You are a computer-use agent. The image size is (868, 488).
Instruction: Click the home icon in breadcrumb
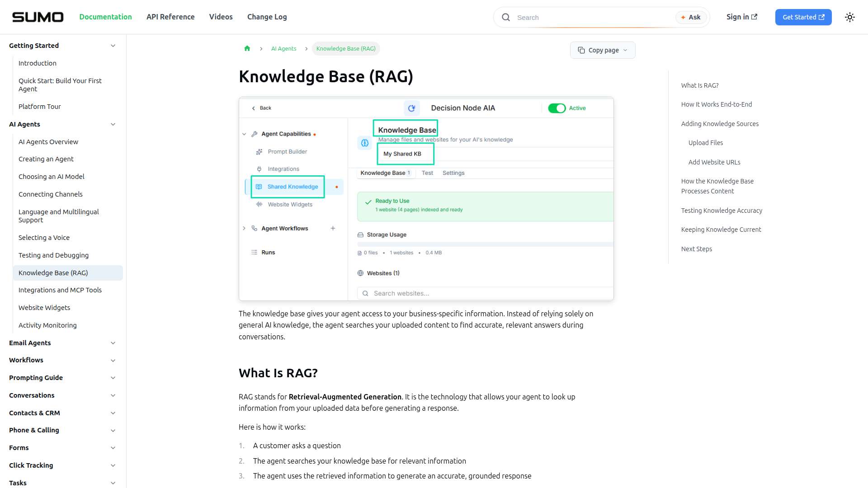point(247,48)
